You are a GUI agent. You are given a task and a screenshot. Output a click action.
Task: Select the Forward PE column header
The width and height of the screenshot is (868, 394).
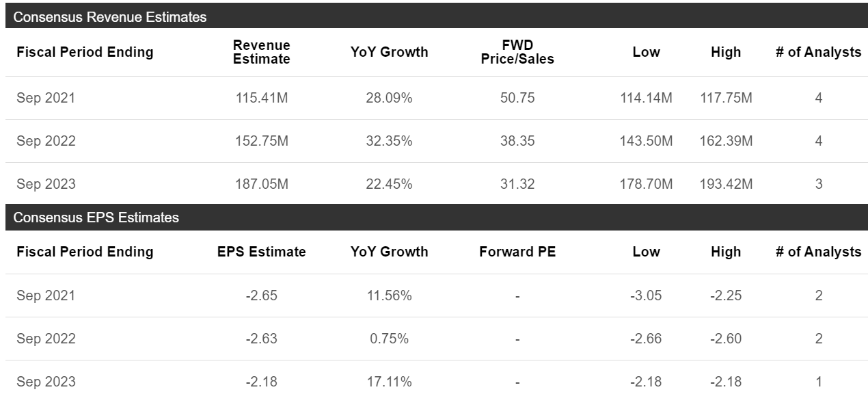(x=517, y=252)
